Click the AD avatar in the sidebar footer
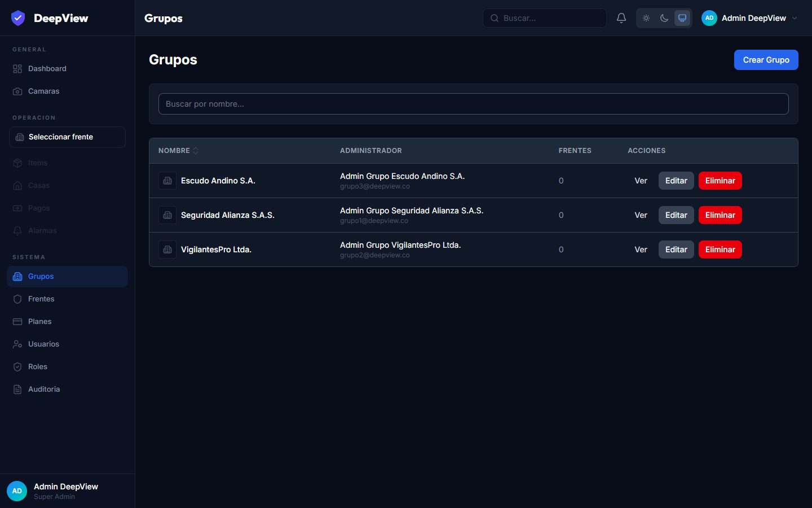 tap(17, 491)
